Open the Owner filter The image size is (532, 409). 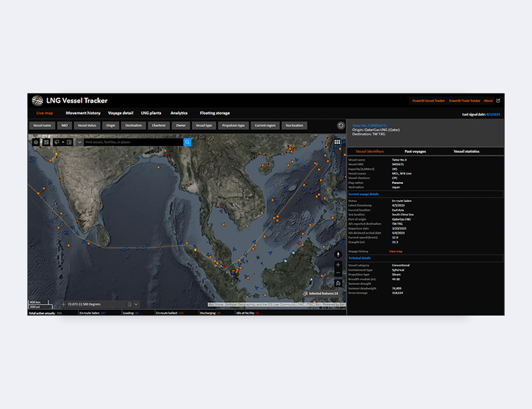(x=181, y=126)
